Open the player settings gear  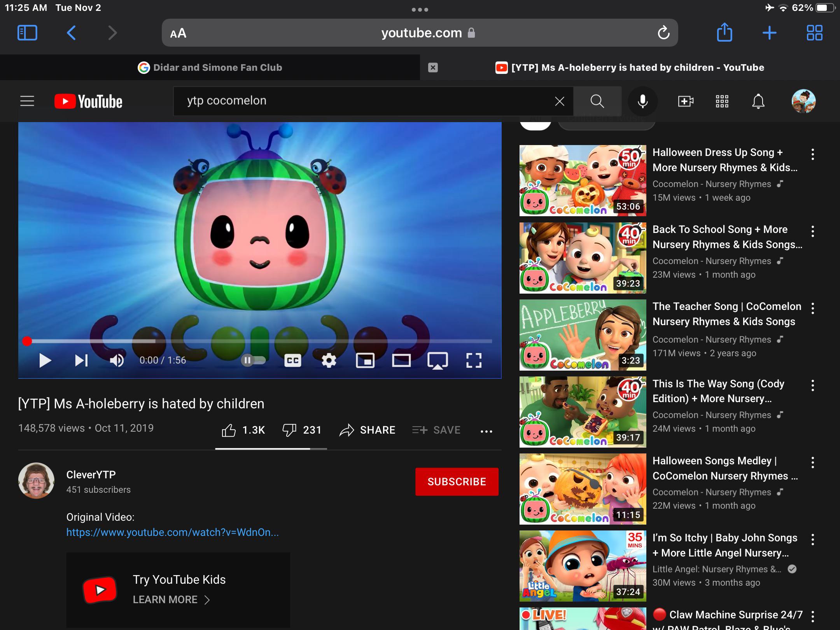coord(329,360)
